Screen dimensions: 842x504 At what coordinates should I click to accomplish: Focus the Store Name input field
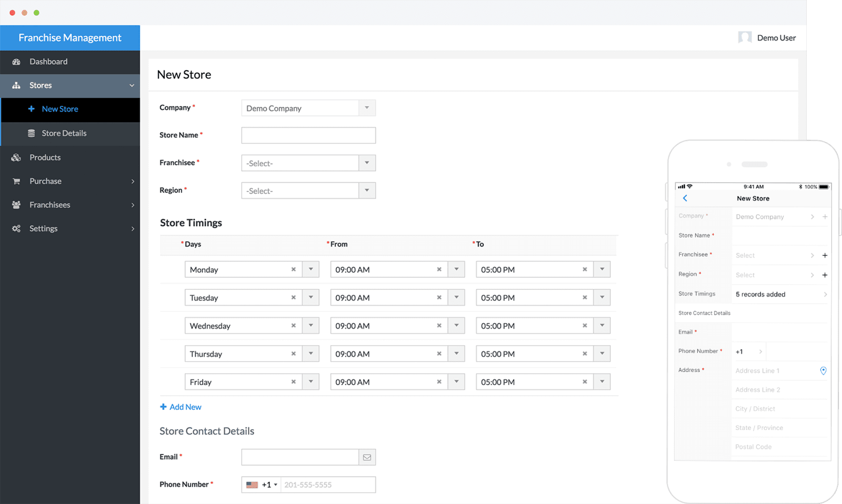point(308,135)
